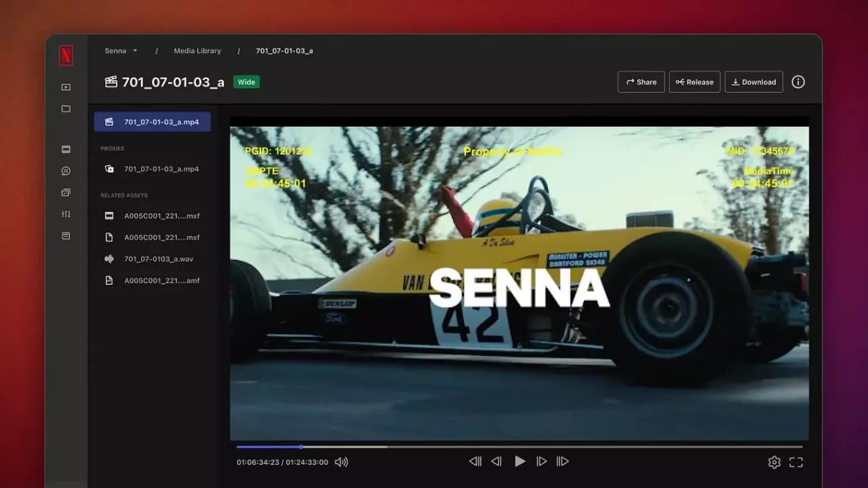Screen dimensions: 868x488
Task: Click the video progress bar playhead
Action: pos(301,447)
